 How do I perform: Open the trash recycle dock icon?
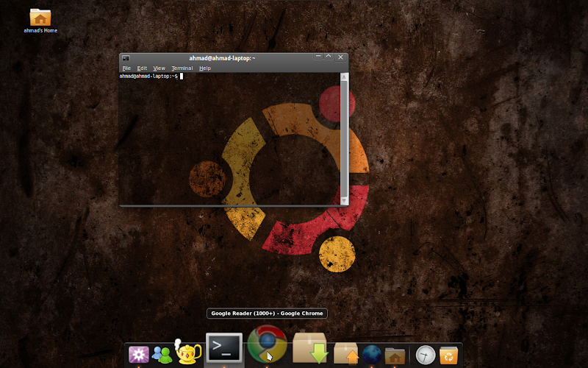(x=448, y=355)
